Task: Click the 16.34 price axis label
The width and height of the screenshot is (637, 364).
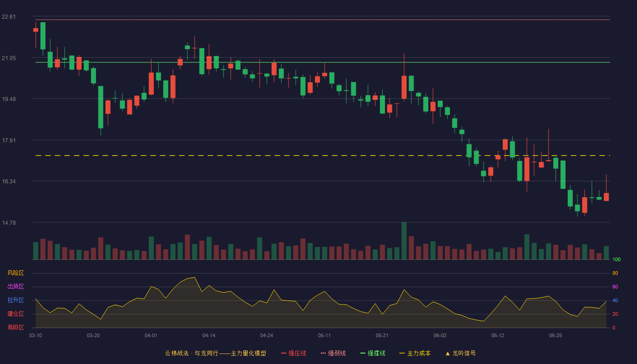Action: tap(9, 182)
